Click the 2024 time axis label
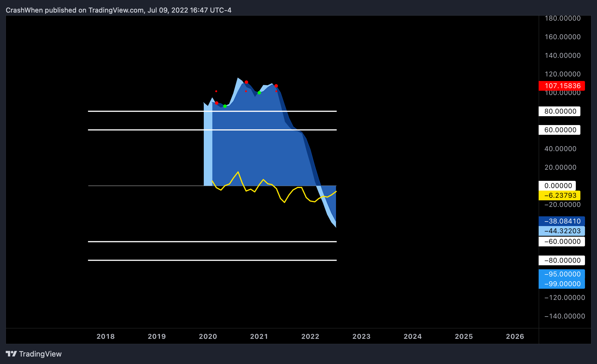Screen dimensions: 597x364 pyautogui.click(x=413, y=337)
